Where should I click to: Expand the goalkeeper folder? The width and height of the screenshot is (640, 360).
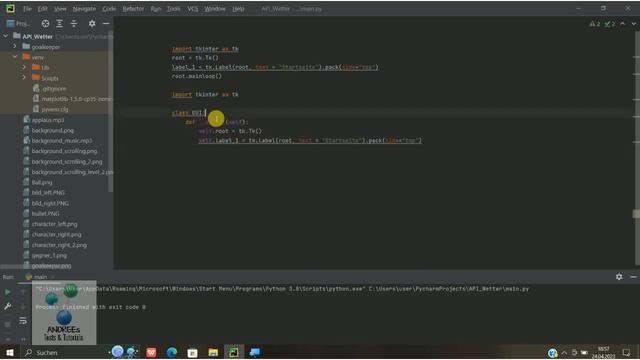[15, 47]
